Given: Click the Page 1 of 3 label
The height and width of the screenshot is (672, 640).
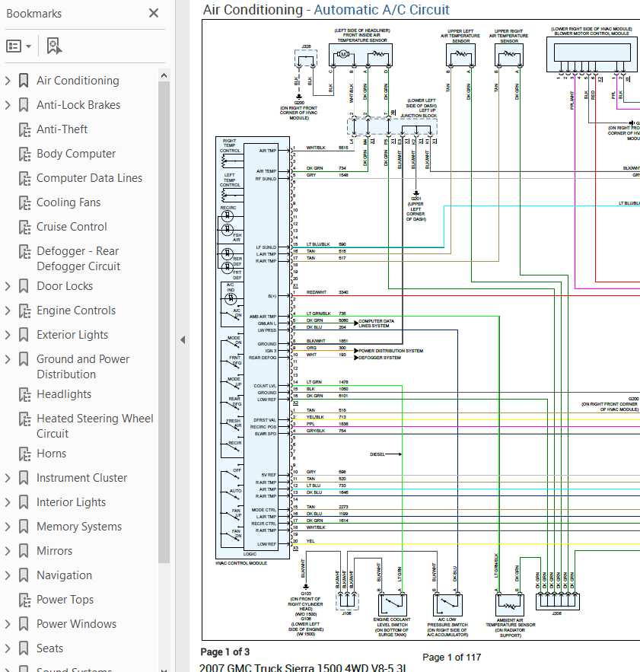Looking at the screenshot, I should 225,652.
